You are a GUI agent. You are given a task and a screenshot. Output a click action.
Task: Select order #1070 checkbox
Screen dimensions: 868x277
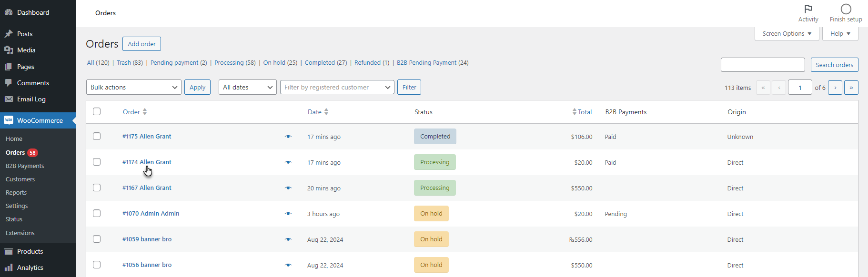[x=97, y=213]
